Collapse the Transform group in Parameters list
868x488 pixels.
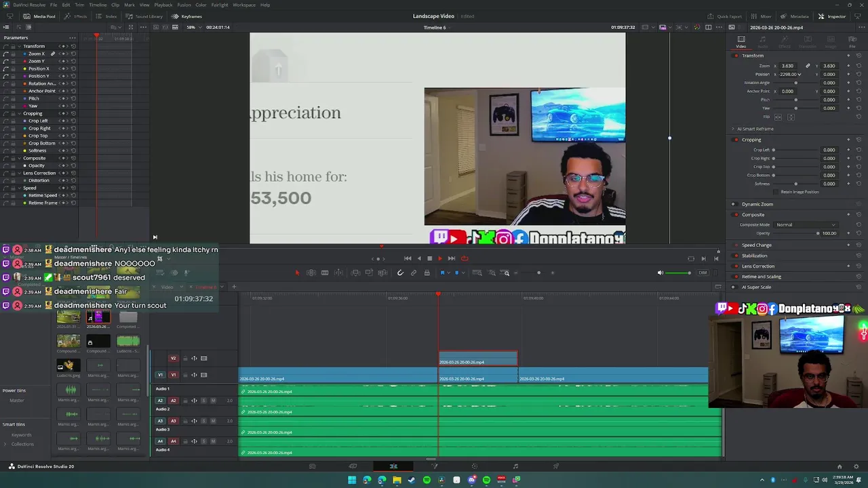point(20,46)
